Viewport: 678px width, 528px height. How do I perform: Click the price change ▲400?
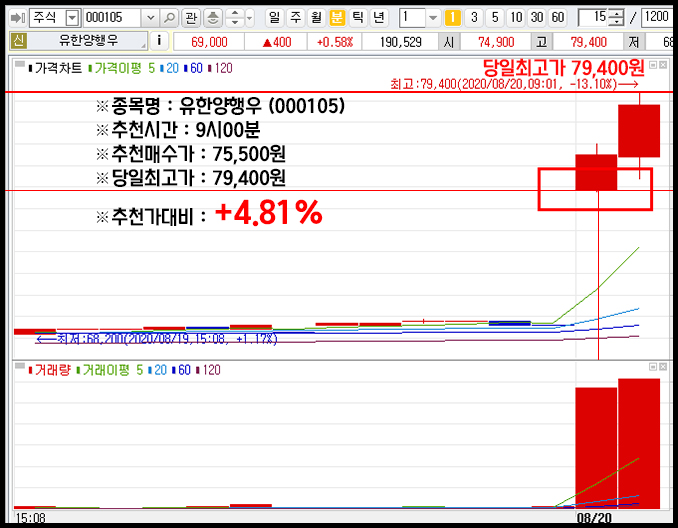click(276, 42)
